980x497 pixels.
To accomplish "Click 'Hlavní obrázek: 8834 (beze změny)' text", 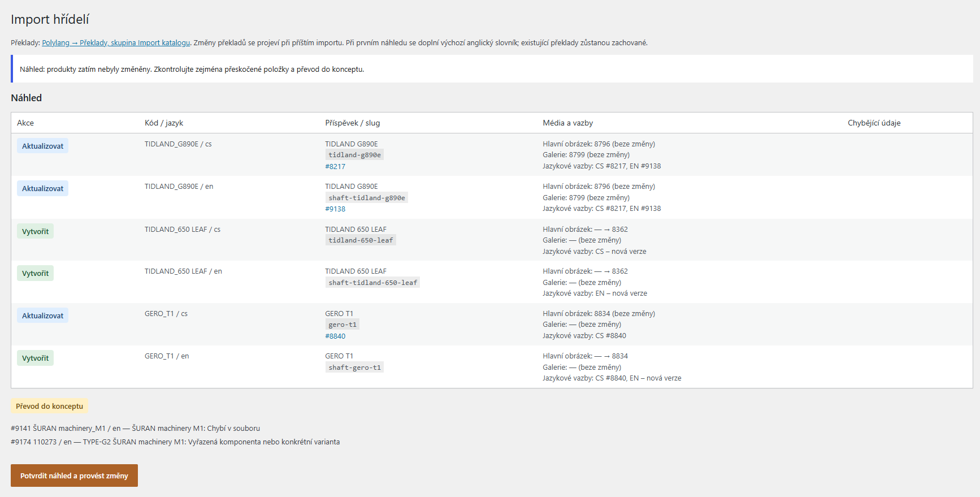I will (599, 314).
